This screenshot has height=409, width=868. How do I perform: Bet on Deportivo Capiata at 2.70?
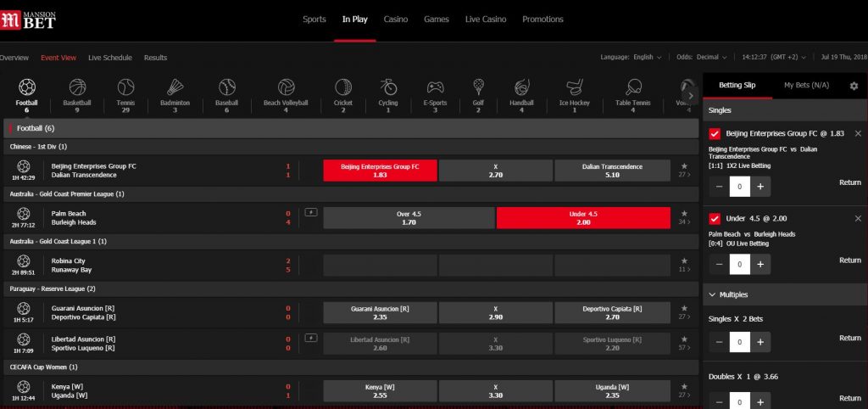pos(612,312)
